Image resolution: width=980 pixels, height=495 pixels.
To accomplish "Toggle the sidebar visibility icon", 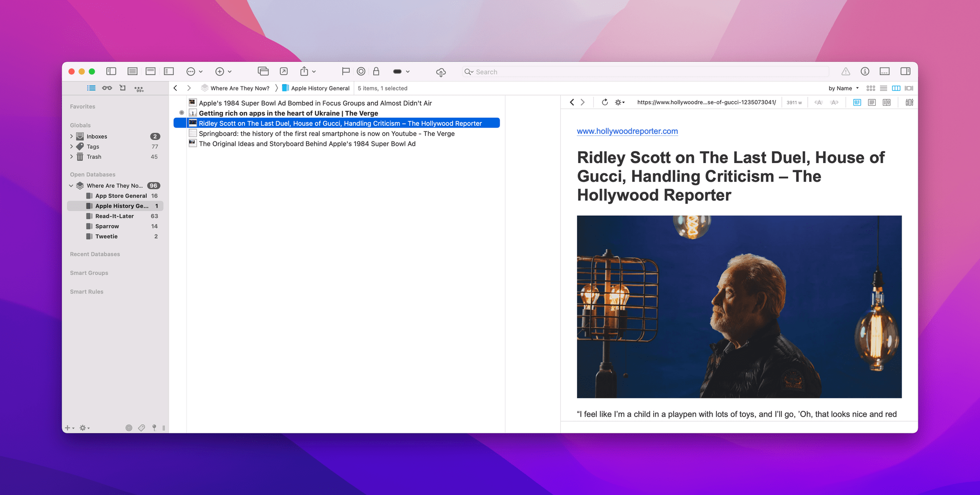I will click(111, 71).
